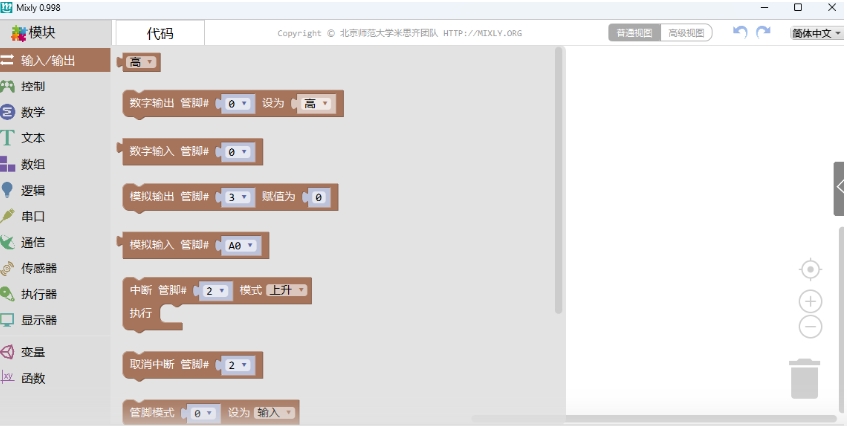Image resolution: width=847 pixels, height=426 pixels.
Task: Click the undo arrow icon
Action: 740,32
